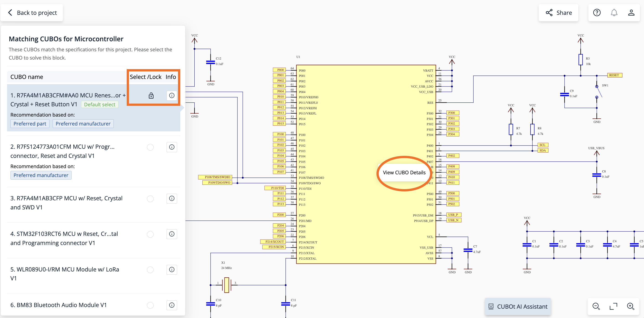Click resistor R8 4.7k symbol

pos(532,130)
